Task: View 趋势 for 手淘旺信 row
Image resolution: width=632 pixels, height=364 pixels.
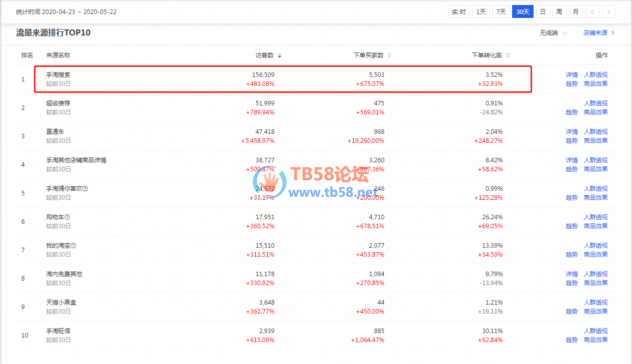Action: tap(572, 340)
